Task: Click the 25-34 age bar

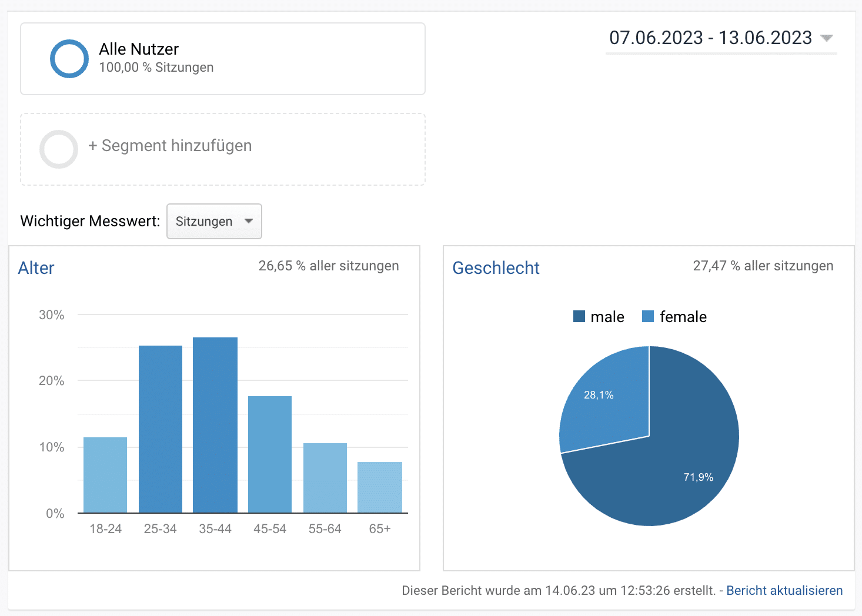Action: [161, 429]
